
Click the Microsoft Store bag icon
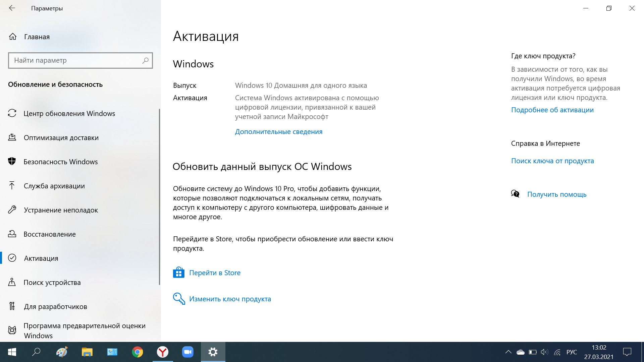pyautogui.click(x=179, y=273)
